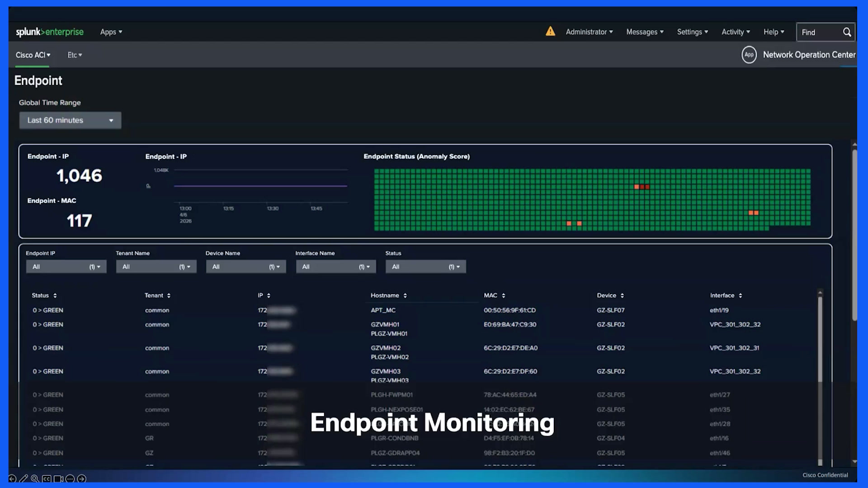Open the Etc nav menu

pyautogui.click(x=75, y=55)
